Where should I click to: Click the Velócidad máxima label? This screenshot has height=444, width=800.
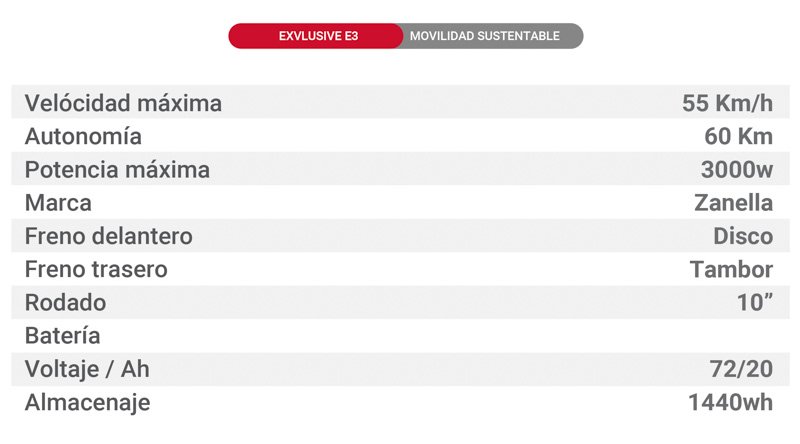[123, 103]
